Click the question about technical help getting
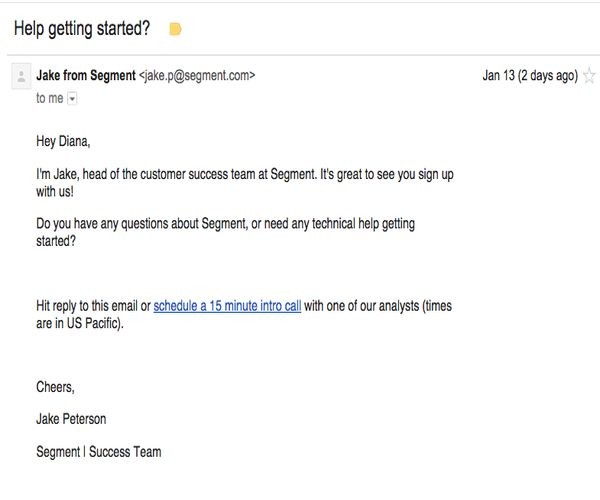This screenshot has width=600, height=500. click(x=225, y=224)
